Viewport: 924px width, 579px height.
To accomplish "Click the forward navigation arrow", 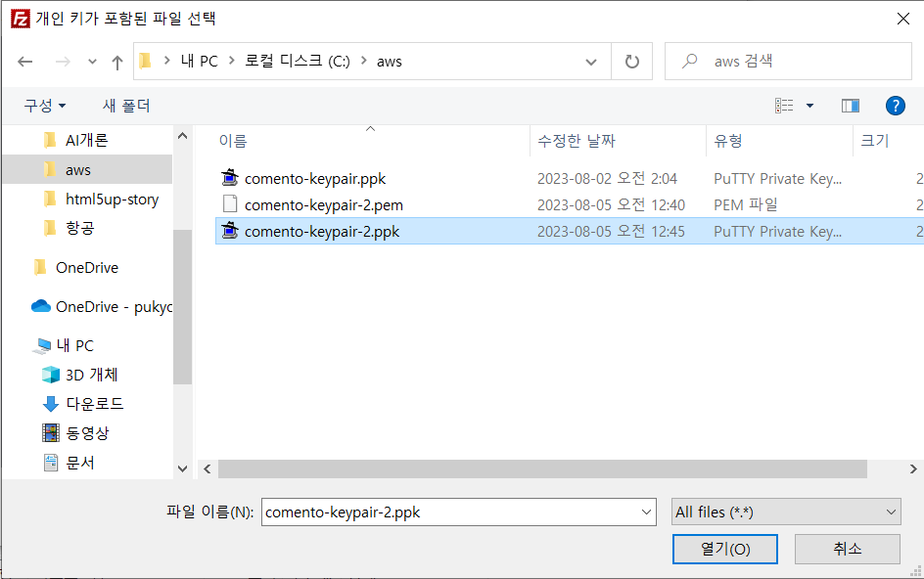I will [x=63, y=62].
